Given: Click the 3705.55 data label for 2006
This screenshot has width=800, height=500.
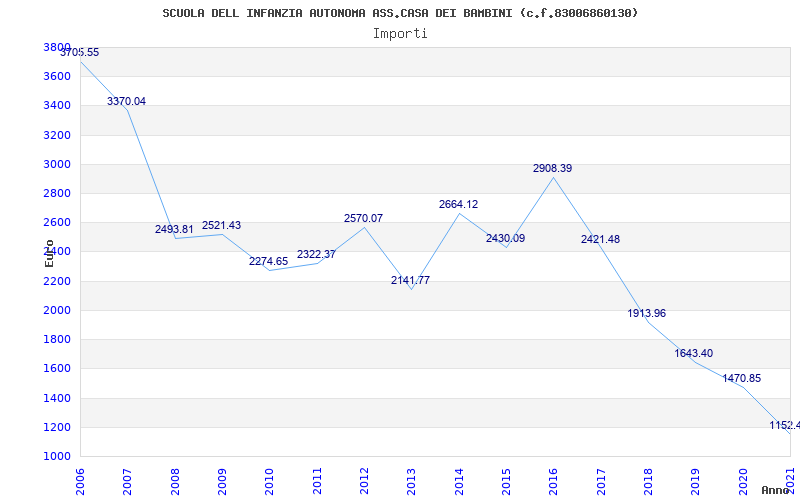Looking at the screenshot, I should coord(80,53).
